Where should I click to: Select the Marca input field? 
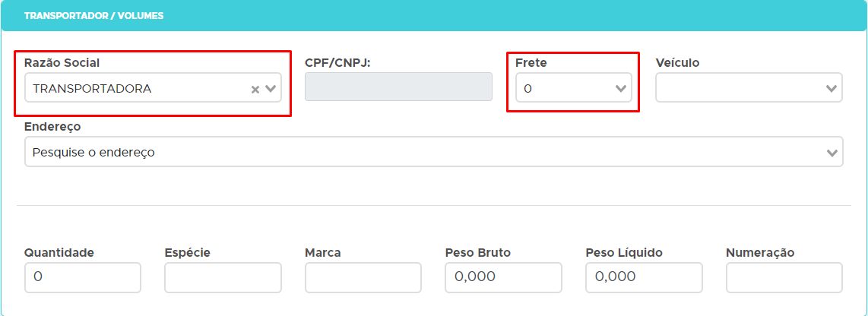363,277
